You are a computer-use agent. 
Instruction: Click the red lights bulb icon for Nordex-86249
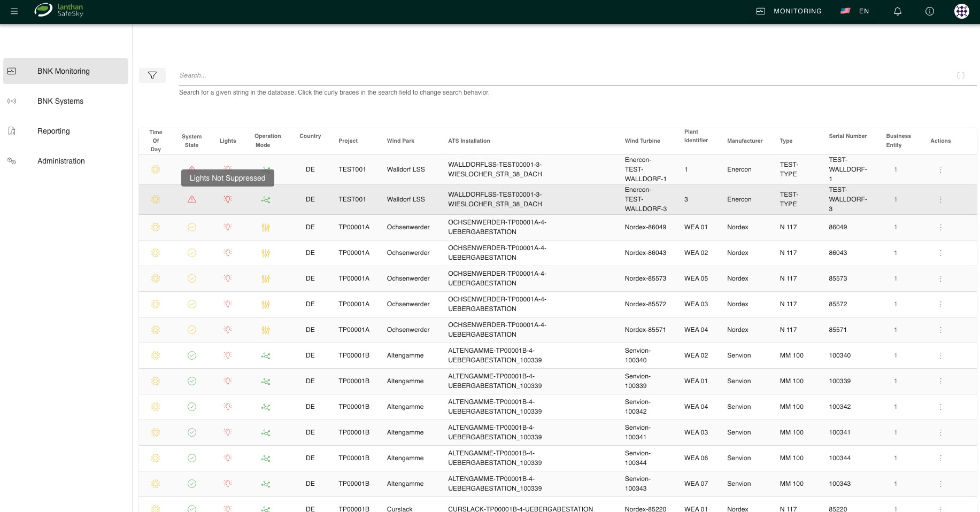click(228, 227)
